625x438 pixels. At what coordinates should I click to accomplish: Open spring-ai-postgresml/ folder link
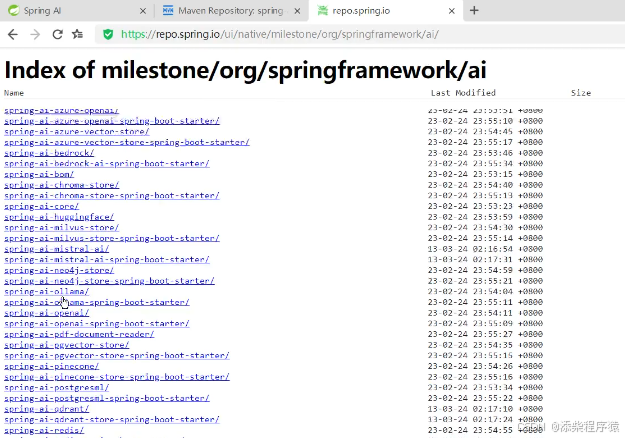[x=56, y=387]
